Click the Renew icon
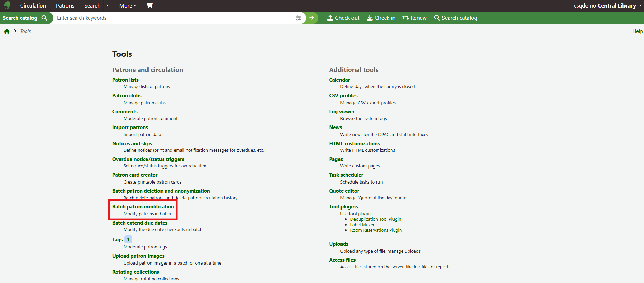 [405, 18]
